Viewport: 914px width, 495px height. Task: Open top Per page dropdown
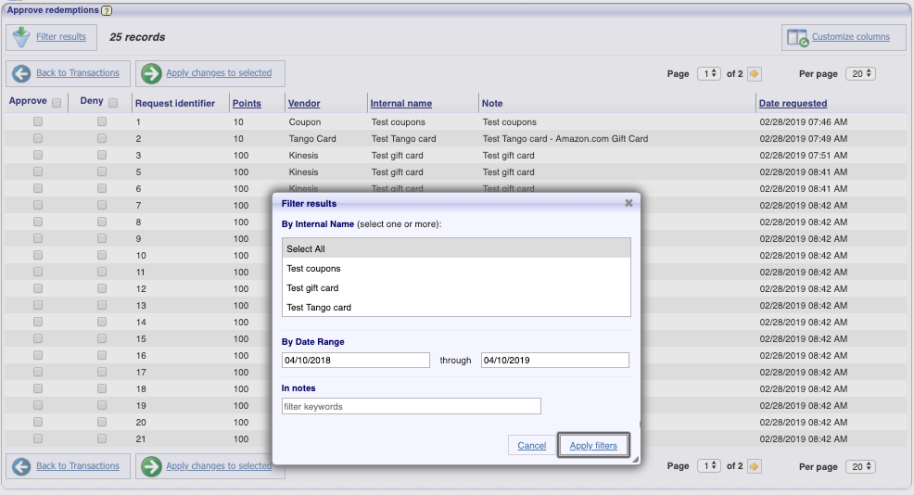point(860,74)
